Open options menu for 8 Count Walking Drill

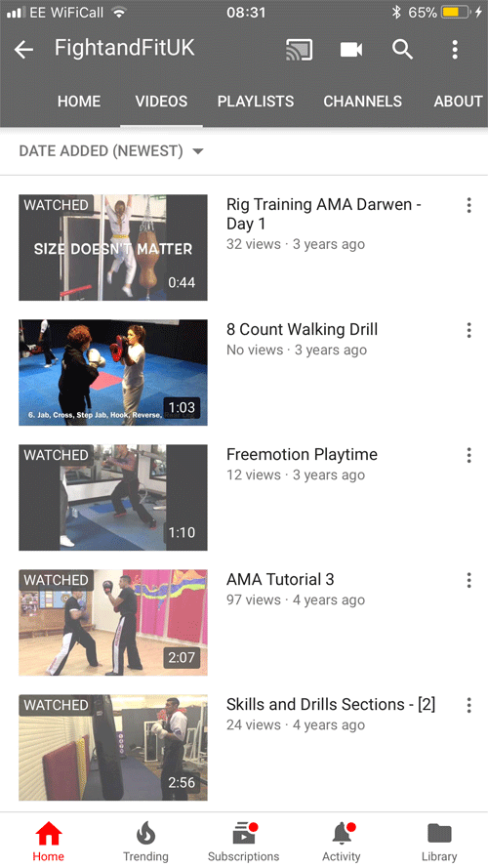coord(468,330)
